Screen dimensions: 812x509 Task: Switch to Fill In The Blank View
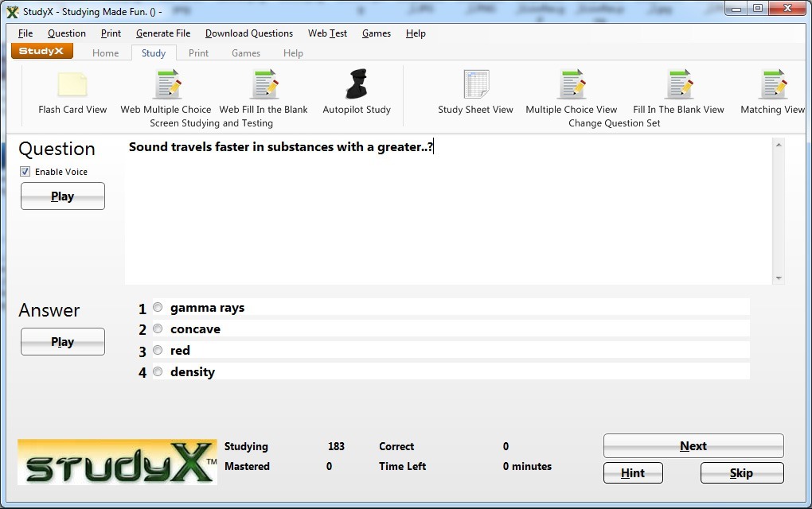coord(678,92)
